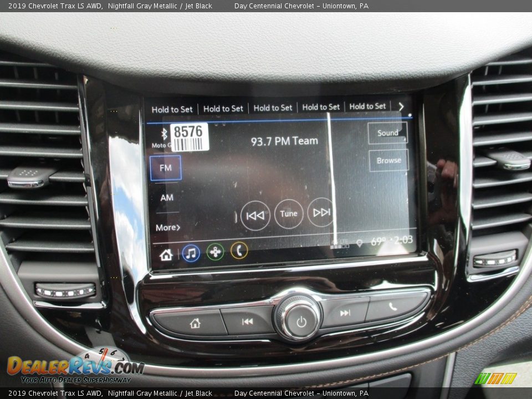Tap the home icon on the touchscreen
The height and width of the screenshot is (399, 532).
tap(165, 254)
